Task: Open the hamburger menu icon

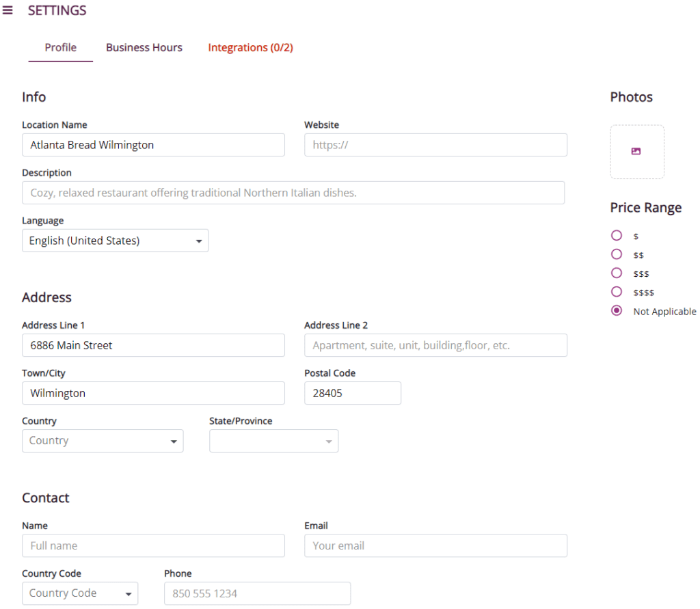Action: coord(8,10)
